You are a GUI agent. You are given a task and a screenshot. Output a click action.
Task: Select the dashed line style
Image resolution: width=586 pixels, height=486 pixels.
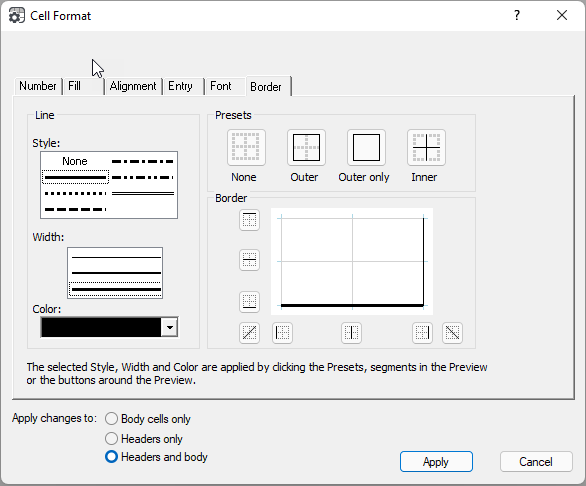(x=75, y=209)
